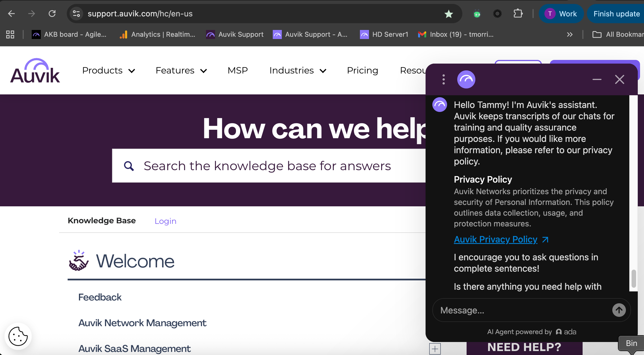
Task: Open the MSP menu item
Action: coord(238,70)
